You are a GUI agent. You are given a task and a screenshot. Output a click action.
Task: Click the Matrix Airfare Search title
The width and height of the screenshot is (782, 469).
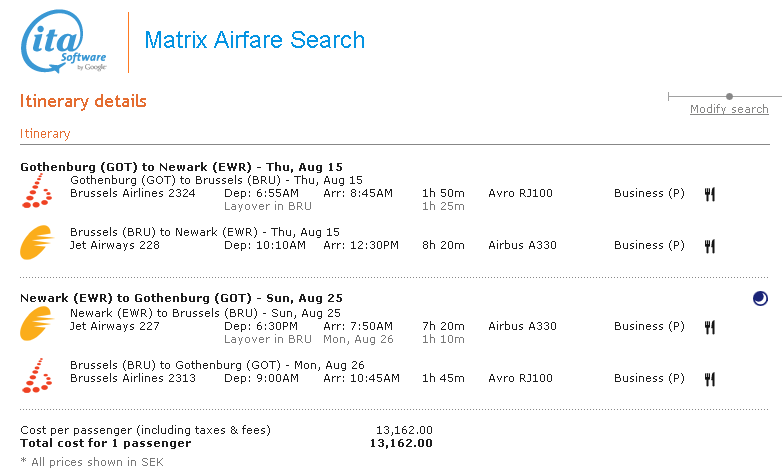tap(254, 40)
